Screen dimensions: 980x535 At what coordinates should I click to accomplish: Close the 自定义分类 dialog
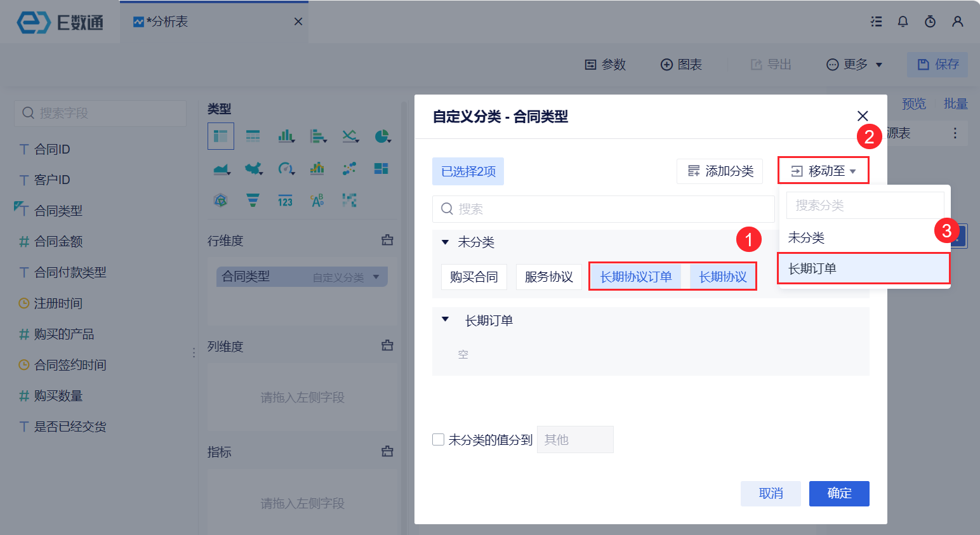[x=863, y=116]
